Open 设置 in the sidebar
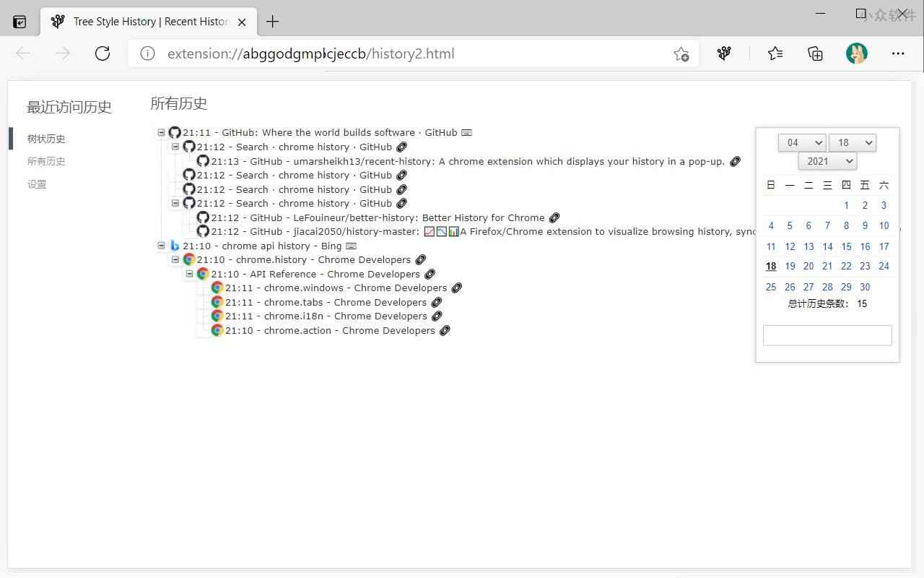 pos(37,184)
